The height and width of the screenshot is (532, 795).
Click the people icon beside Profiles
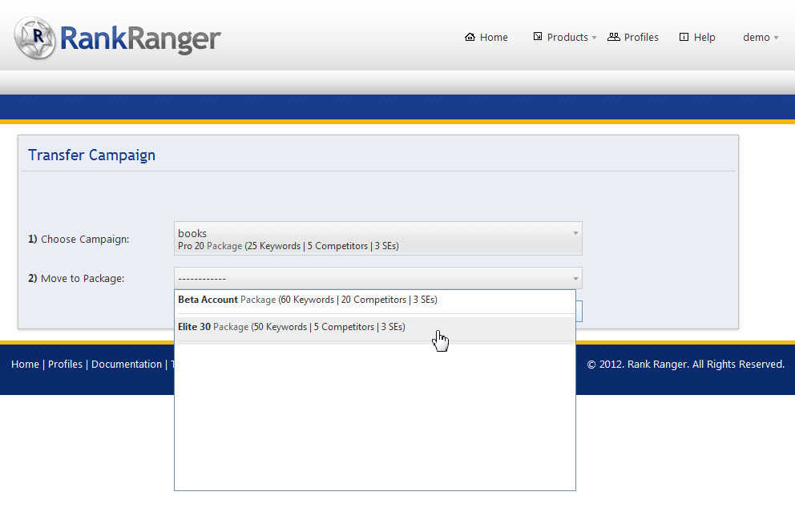click(x=614, y=37)
